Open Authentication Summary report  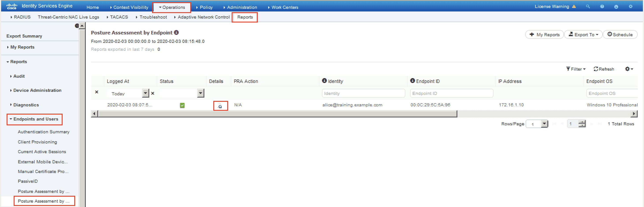(43, 132)
